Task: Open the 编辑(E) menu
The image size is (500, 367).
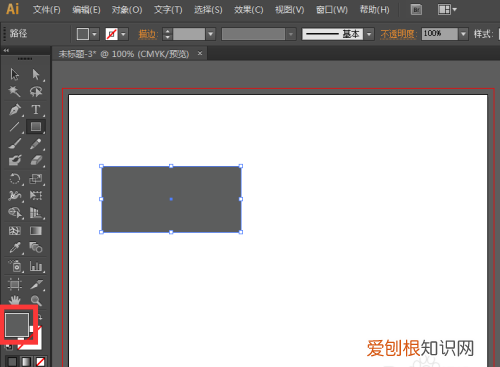Action: 86,10
